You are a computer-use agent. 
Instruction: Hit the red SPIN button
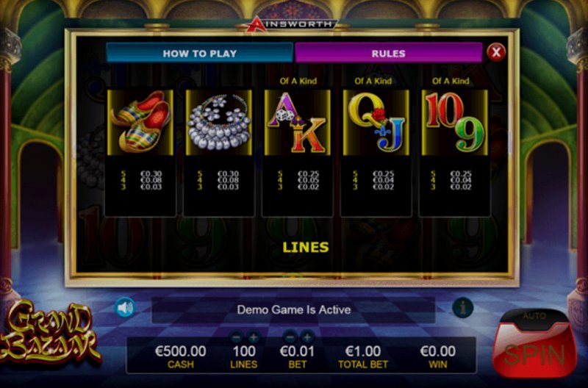[535, 353]
